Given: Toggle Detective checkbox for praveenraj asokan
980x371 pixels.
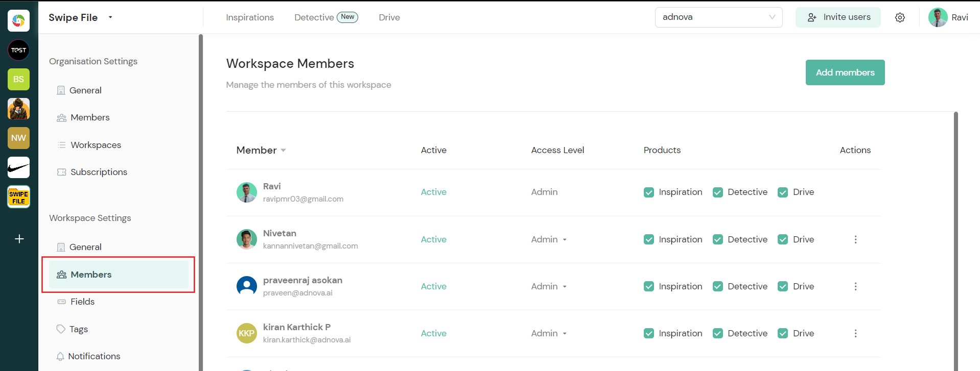Looking at the screenshot, I should click(x=718, y=286).
